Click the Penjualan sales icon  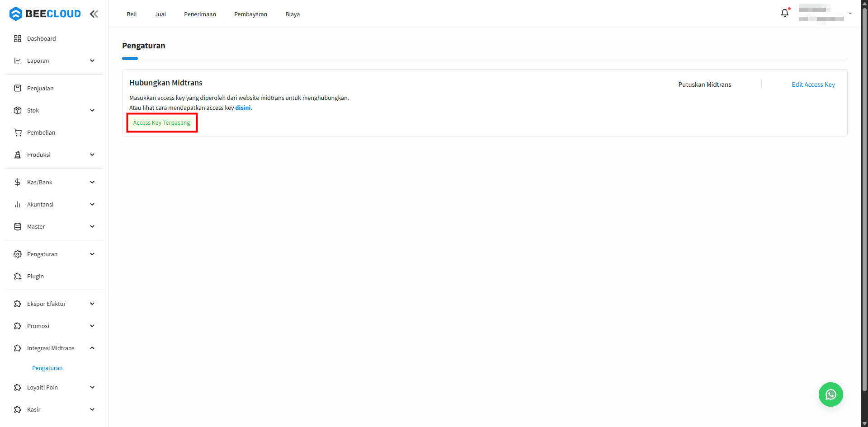click(18, 89)
